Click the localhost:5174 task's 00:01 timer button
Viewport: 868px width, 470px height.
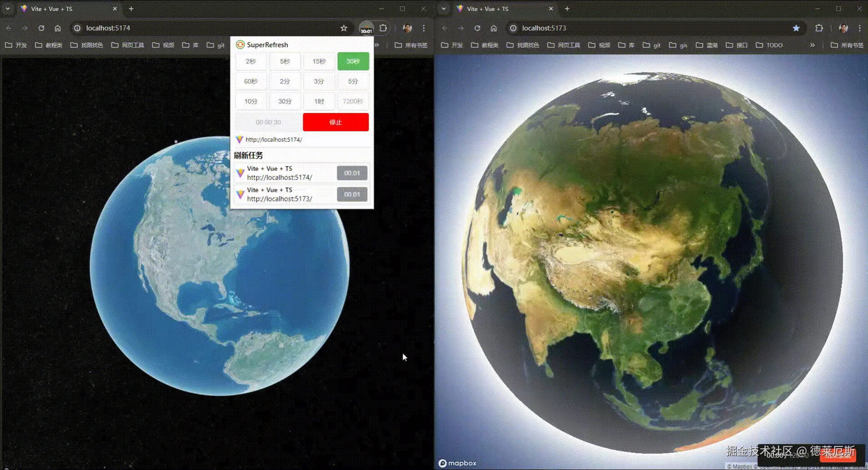point(352,173)
